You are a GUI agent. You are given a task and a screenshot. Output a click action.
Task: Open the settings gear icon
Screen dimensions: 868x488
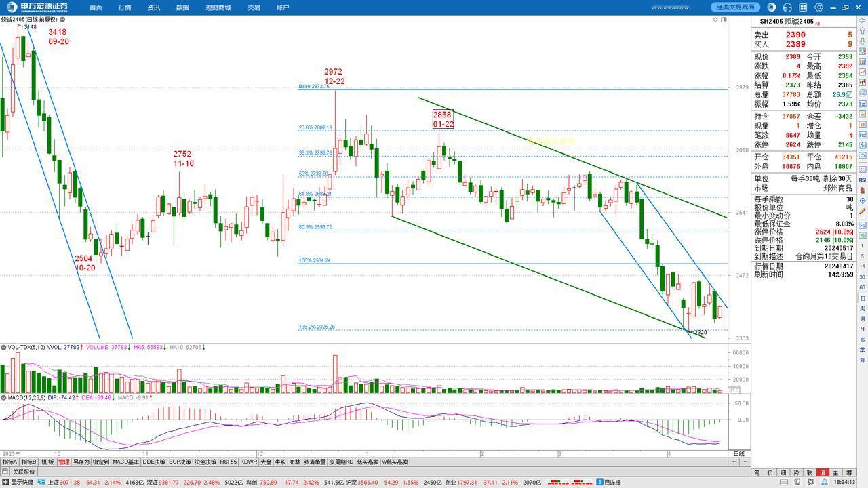click(819, 7)
